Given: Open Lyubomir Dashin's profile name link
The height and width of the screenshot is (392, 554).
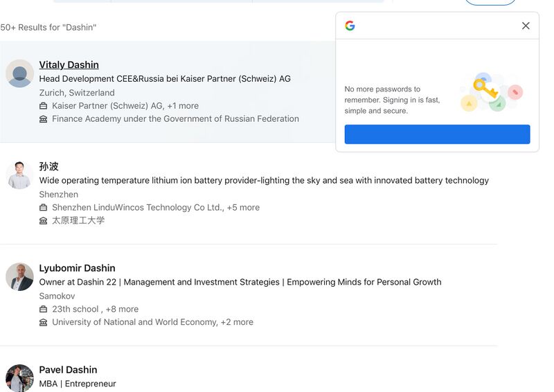Looking at the screenshot, I should click(77, 268).
